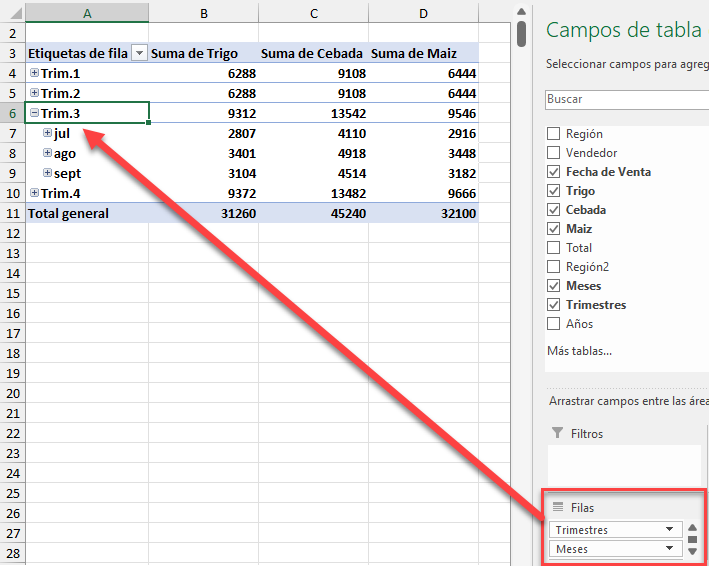This screenshot has height=566, width=709.
Task: Click the Filtros drop area box
Action: (x=624, y=466)
